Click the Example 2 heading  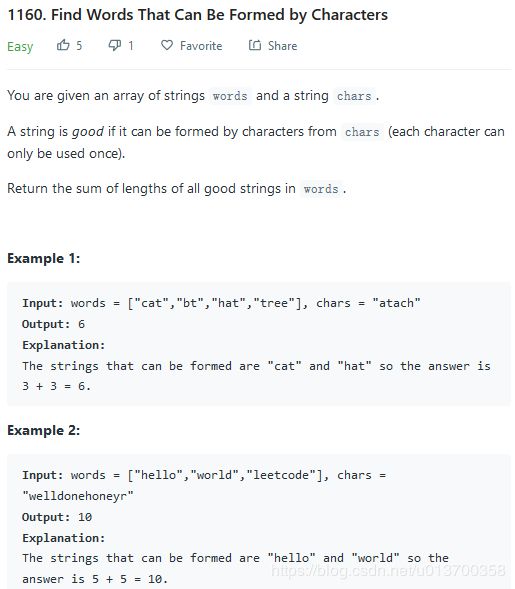pyautogui.click(x=44, y=430)
